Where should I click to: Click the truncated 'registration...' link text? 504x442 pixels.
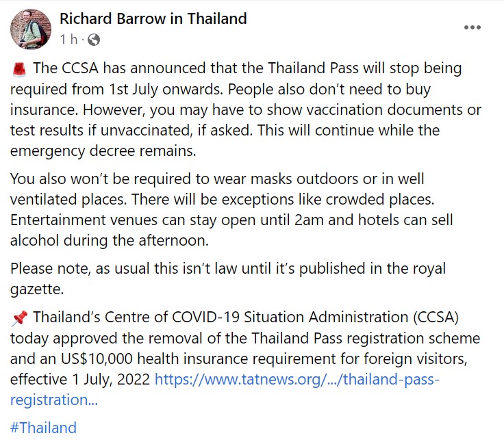(x=54, y=400)
